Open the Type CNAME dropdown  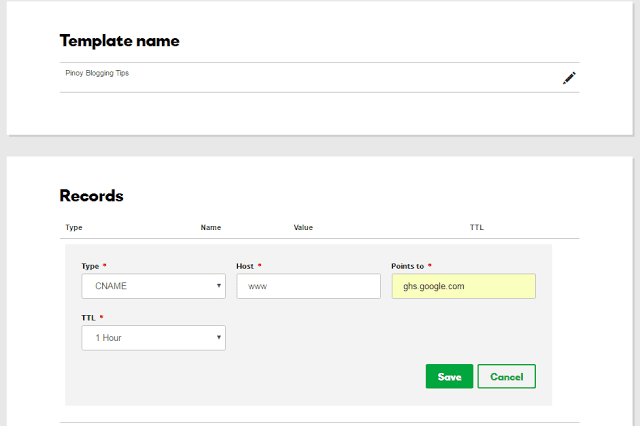[x=153, y=286]
